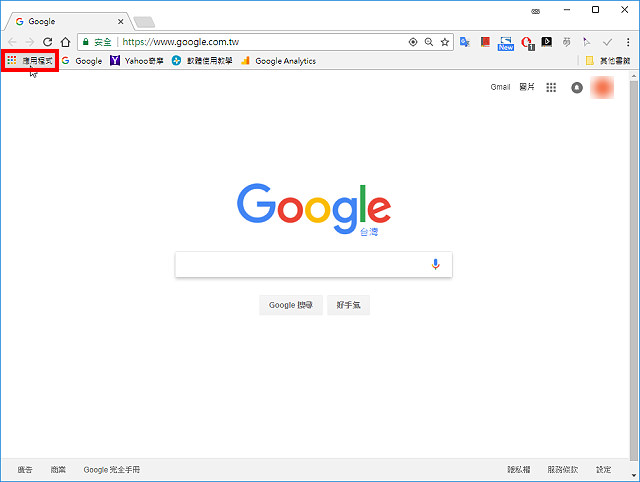Viewport: 640px width, 482px height.
Task: Open Google notifications bell
Action: (x=577, y=88)
